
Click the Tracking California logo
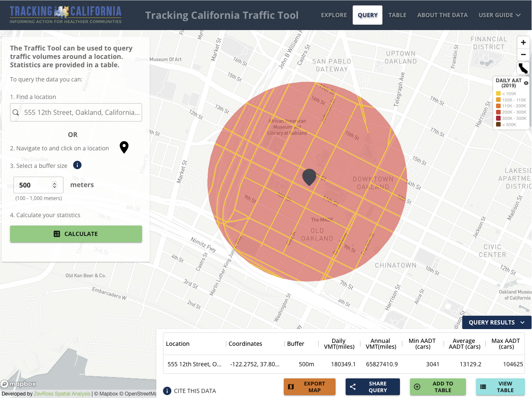pos(65,13)
